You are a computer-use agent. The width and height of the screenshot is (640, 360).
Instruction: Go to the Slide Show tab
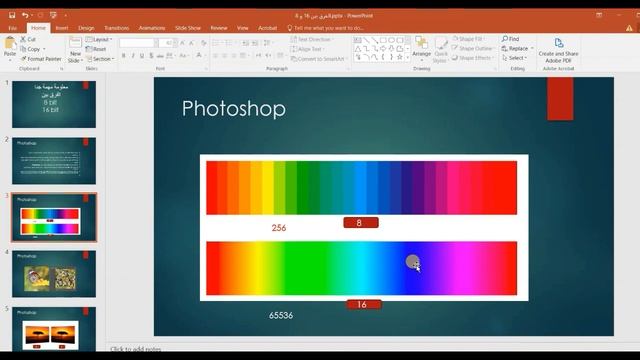[188, 28]
